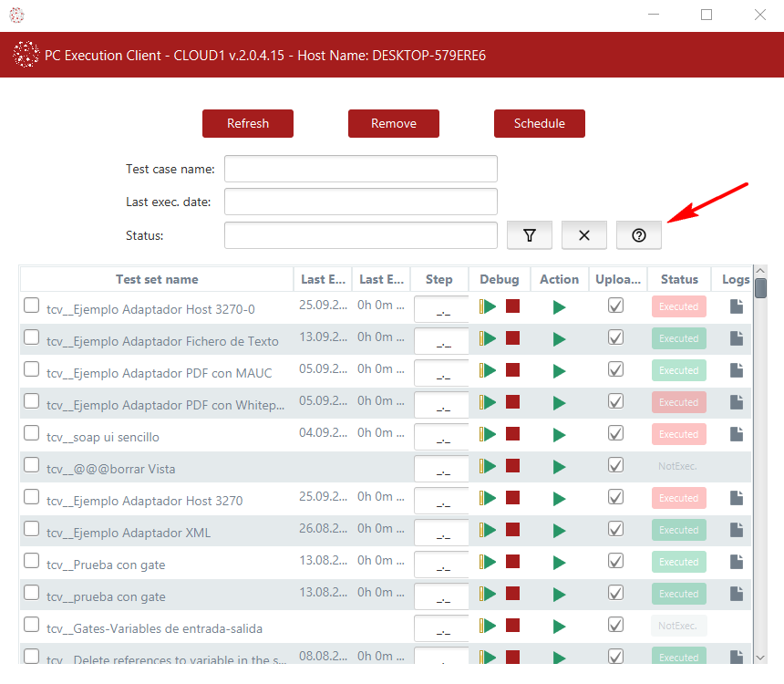The width and height of the screenshot is (784, 684).
Task: Open log document icon for Ejemplo Adaptador XML
Action: (x=737, y=530)
